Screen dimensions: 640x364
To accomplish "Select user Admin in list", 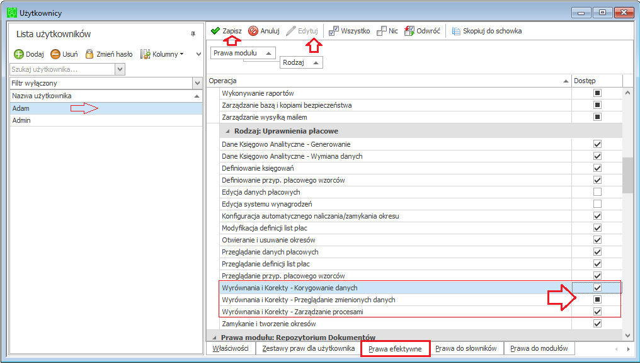I will coord(106,120).
